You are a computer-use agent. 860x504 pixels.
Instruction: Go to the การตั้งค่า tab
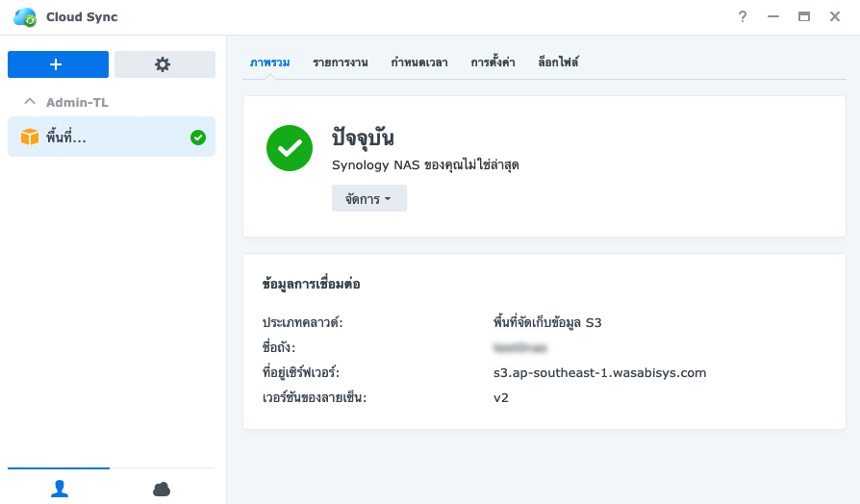coord(493,63)
